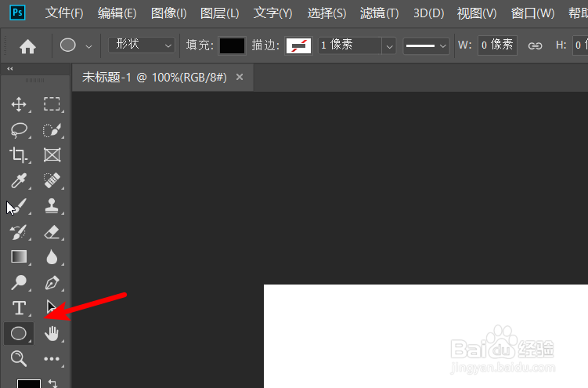Open the 3D(D) menu

click(428, 13)
